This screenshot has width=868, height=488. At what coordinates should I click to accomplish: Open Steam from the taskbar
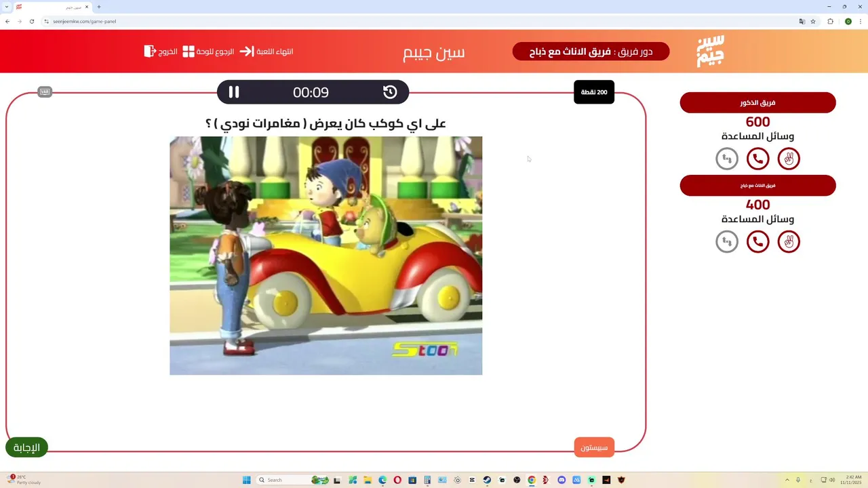pyautogui.click(x=487, y=480)
